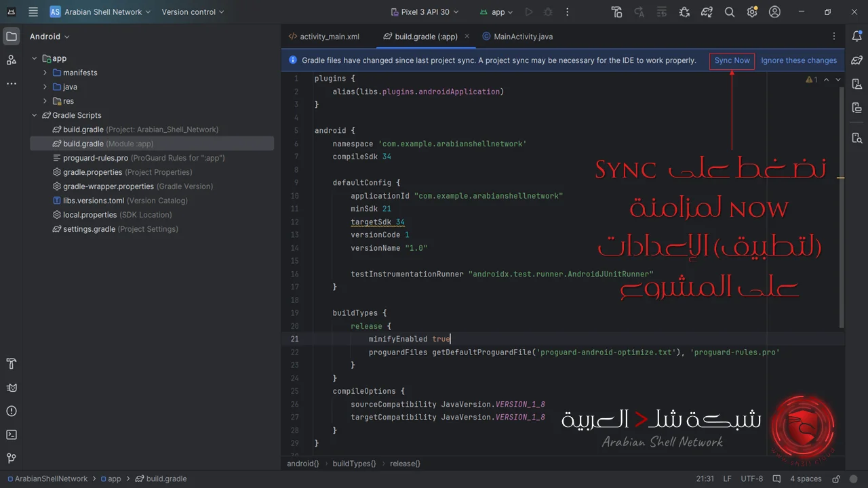Open the Arabian Shell Network project dropdown
868x488 pixels.
(x=100, y=12)
